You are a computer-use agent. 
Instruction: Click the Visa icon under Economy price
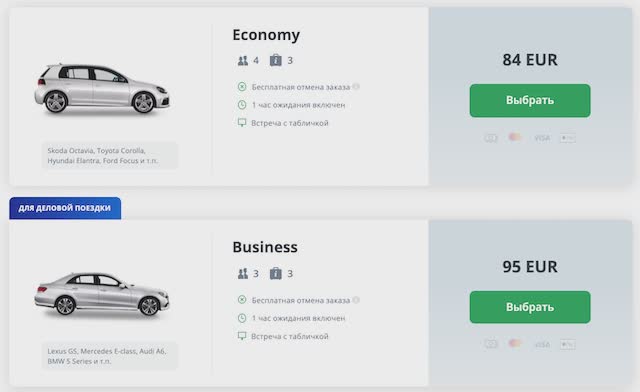542,138
